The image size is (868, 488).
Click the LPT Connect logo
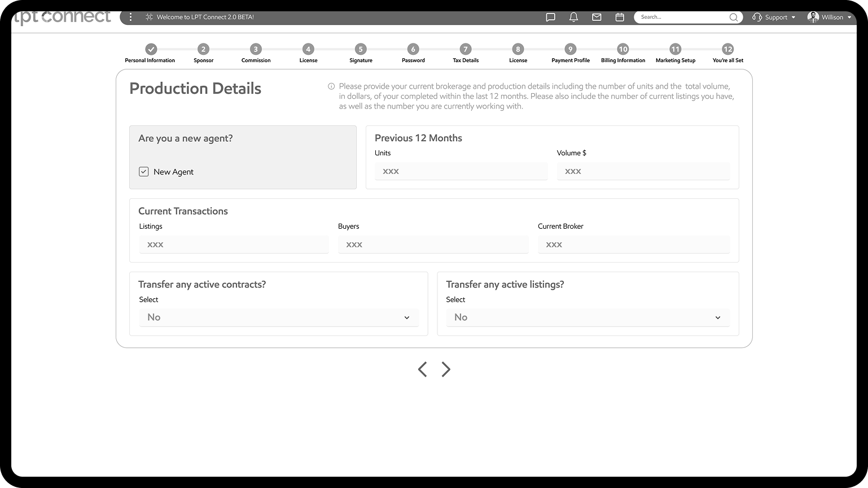pos(62,18)
